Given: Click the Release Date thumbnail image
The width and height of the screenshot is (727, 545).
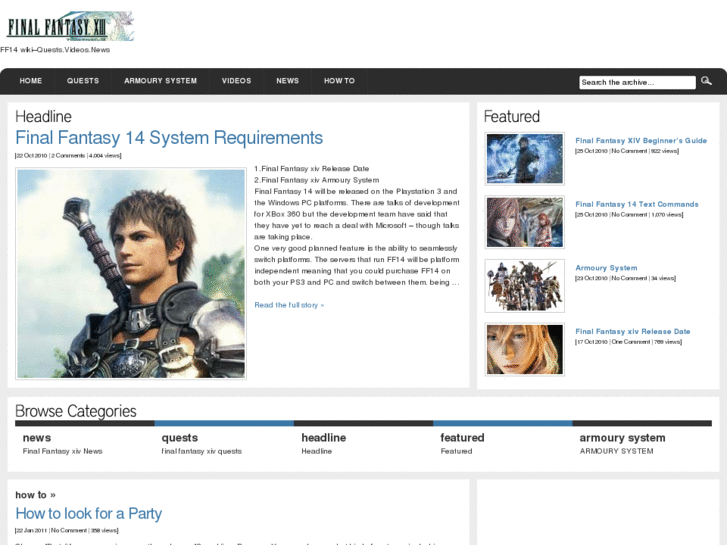Looking at the screenshot, I should tap(524, 349).
